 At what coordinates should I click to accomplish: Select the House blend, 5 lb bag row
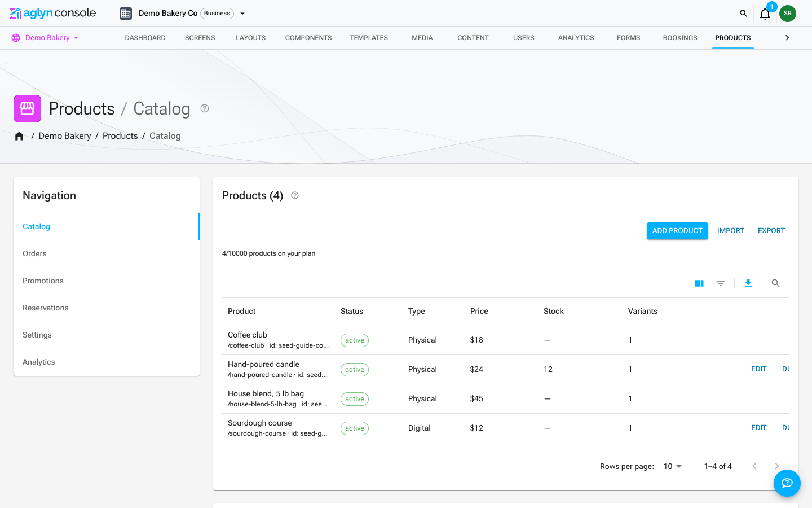coord(506,399)
